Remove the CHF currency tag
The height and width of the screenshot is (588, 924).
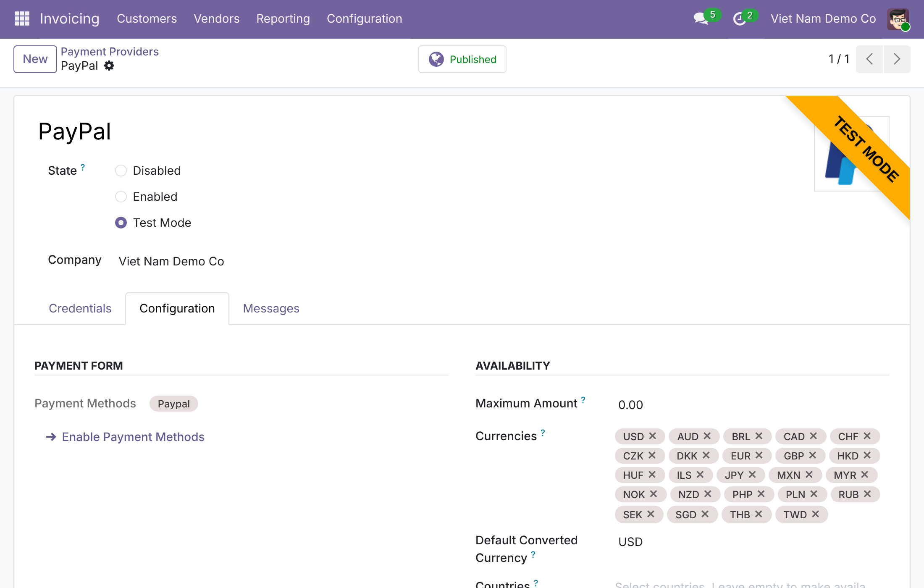point(867,436)
